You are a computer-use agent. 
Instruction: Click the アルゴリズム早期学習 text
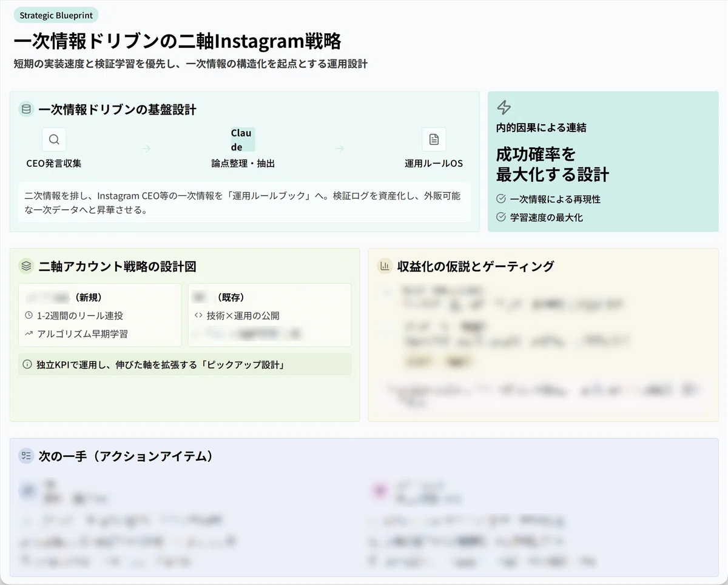click(83, 334)
